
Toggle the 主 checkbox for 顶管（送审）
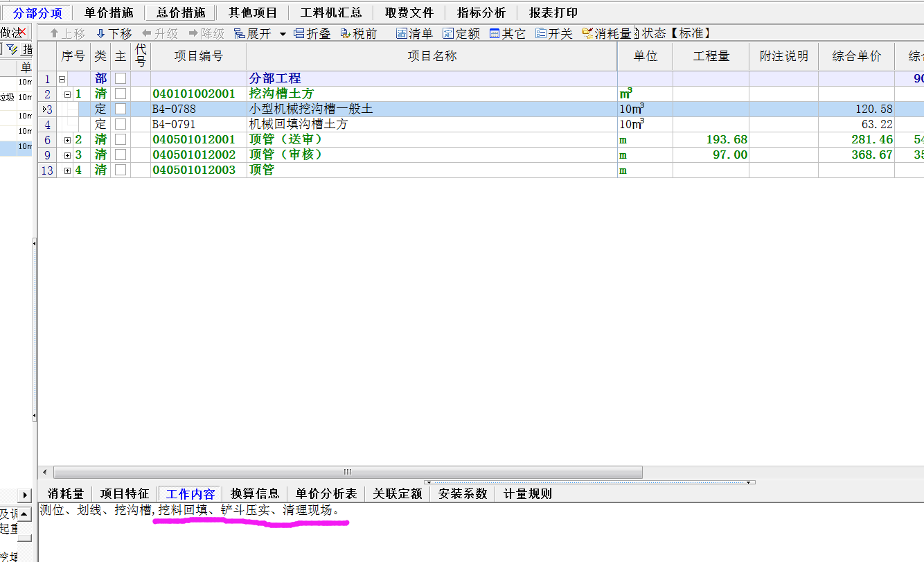[121, 139]
